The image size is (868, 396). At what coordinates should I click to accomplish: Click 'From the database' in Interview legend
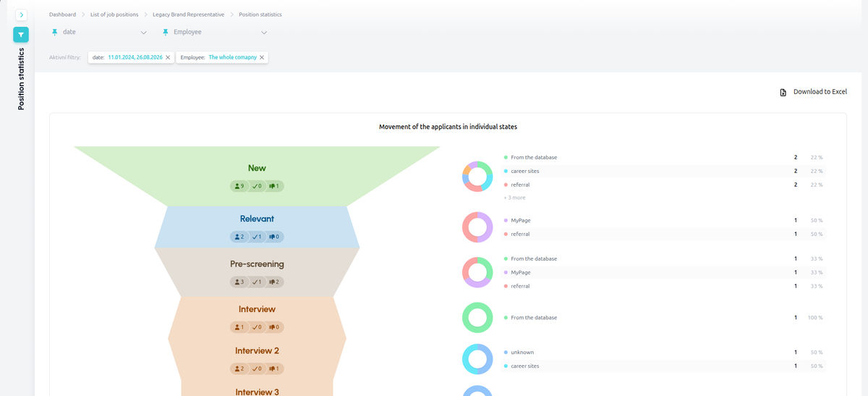(x=534, y=317)
